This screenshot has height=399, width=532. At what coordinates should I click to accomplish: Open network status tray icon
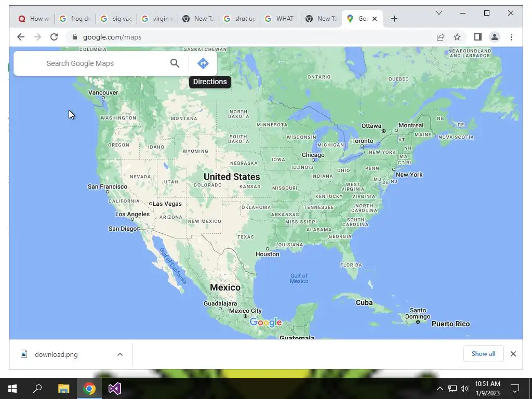tap(453, 389)
